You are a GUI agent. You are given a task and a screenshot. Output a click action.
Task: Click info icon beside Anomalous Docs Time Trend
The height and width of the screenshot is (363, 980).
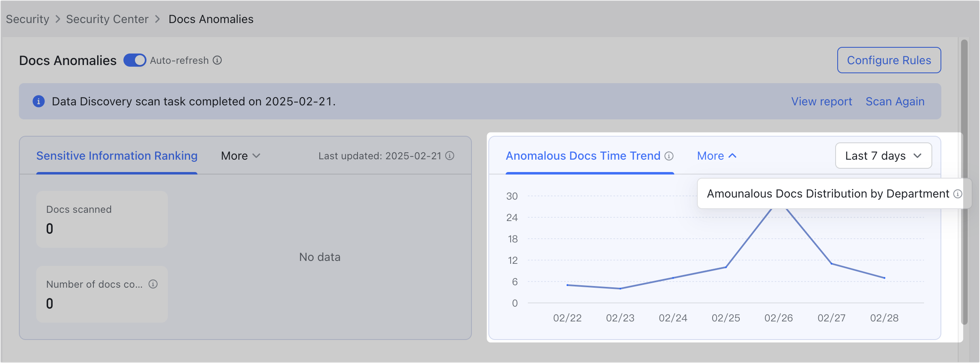pyautogui.click(x=669, y=156)
